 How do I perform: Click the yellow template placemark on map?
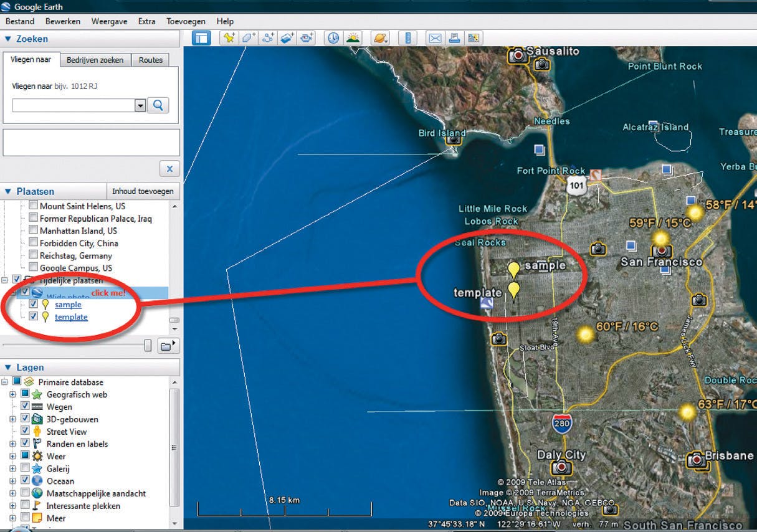pyautogui.click(x=514, y=292)
